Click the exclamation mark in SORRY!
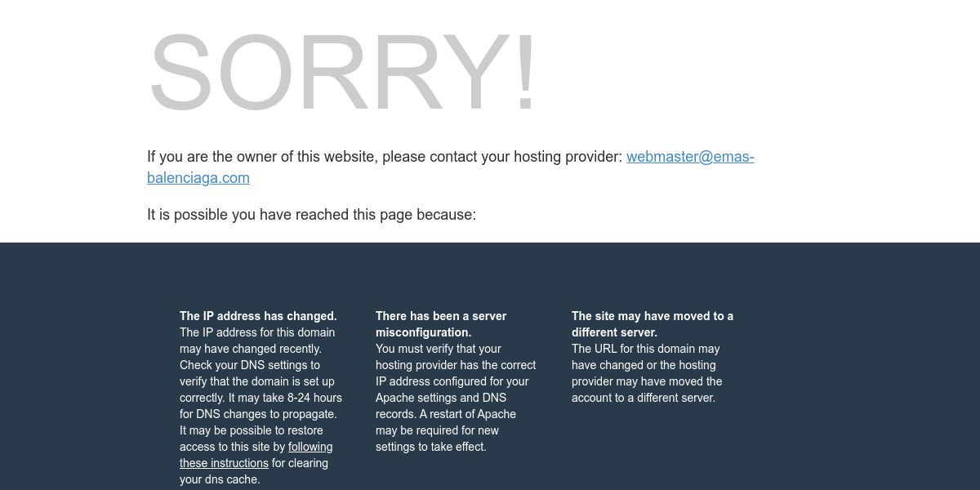980x490 pixels. [527, 73]
